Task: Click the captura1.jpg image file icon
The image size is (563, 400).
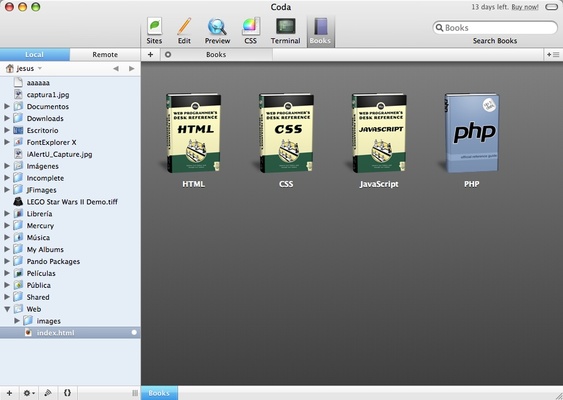Action: [18, 94]
